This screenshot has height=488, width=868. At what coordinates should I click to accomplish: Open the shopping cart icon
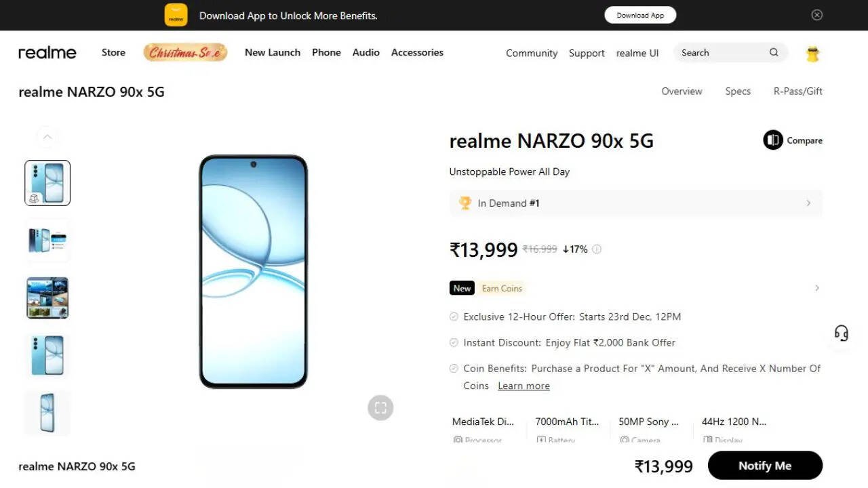[x=812, y=53]
